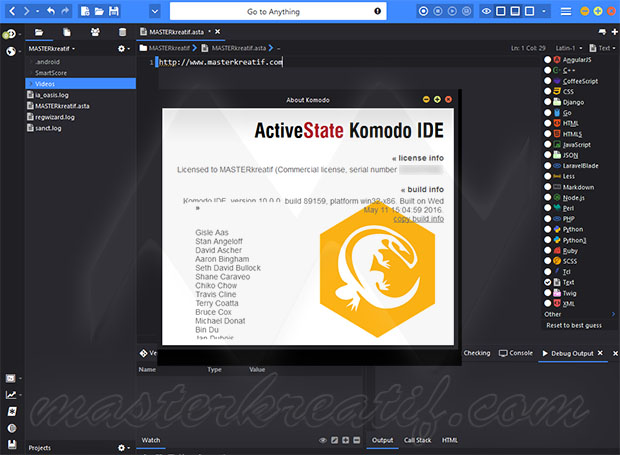This screenshot has height=455, width=620.
Task: Start macro recording from the toolbar
Action: tap(423, 11)
